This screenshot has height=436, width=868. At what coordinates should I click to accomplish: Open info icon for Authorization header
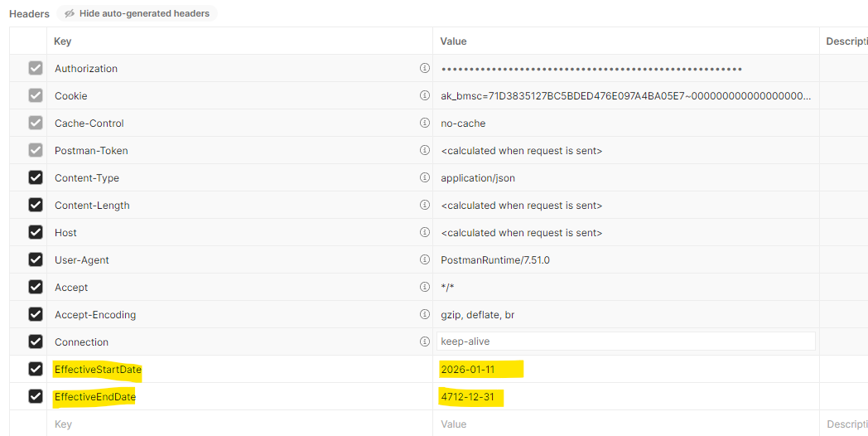click(425, 68)
